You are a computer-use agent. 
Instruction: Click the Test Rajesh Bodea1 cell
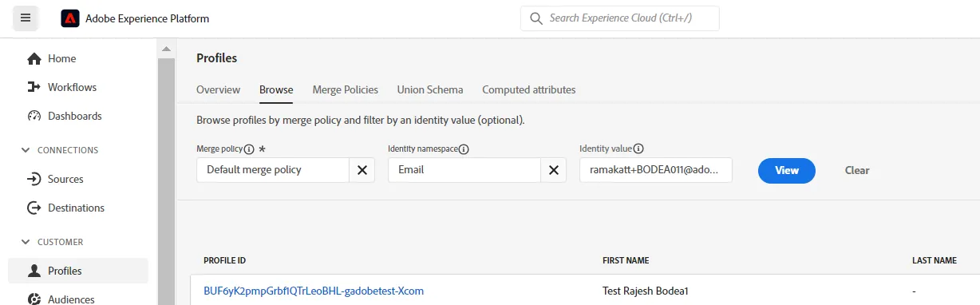pos(645,291)
